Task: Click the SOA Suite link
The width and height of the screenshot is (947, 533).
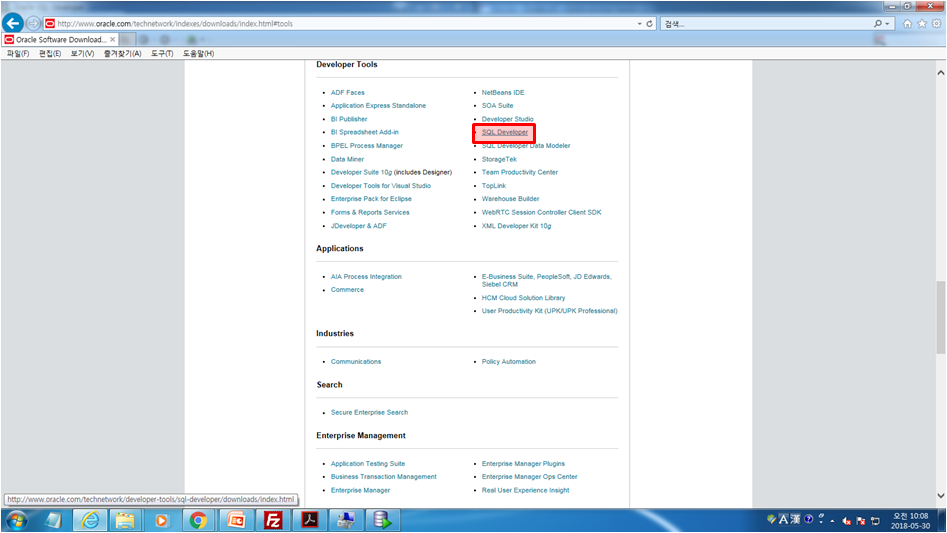Action: click(x=497, y=106)
